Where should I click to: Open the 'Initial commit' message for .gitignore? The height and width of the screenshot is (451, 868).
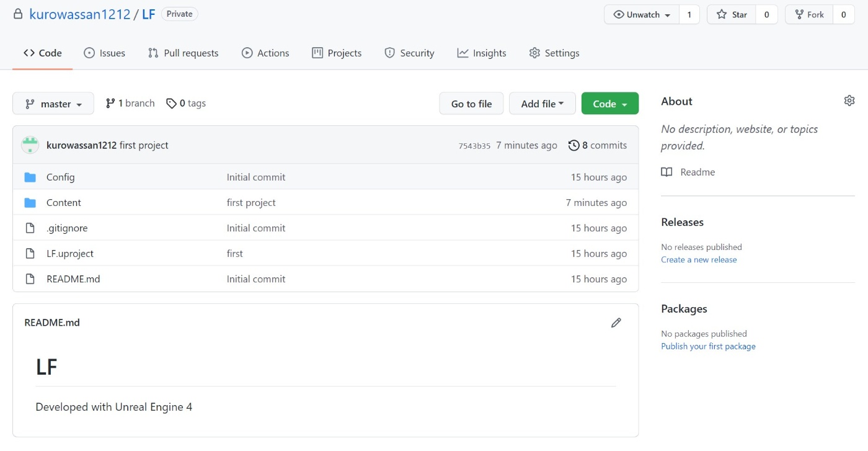click(x=256, y=228)
